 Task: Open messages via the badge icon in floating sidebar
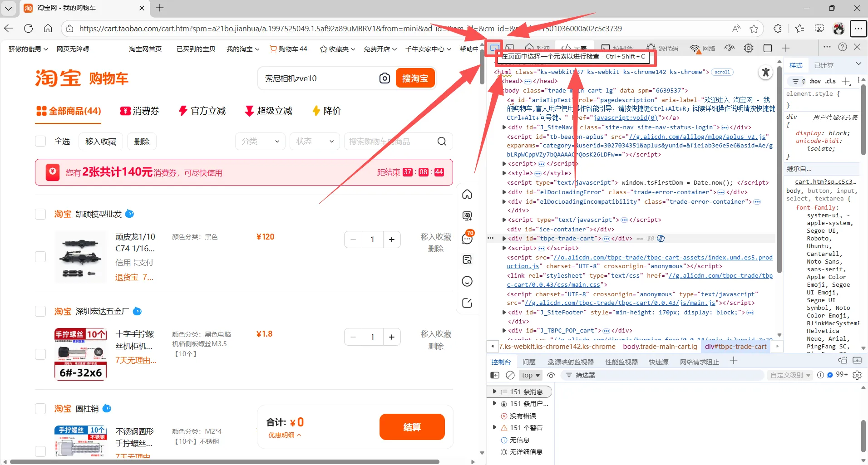[x=467, y=238]
